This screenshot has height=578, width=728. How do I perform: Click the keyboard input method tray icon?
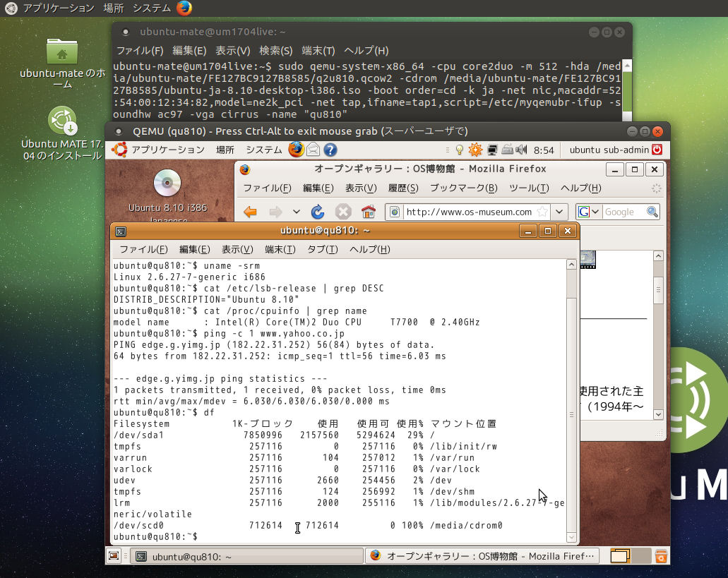[x=508, y=150]
